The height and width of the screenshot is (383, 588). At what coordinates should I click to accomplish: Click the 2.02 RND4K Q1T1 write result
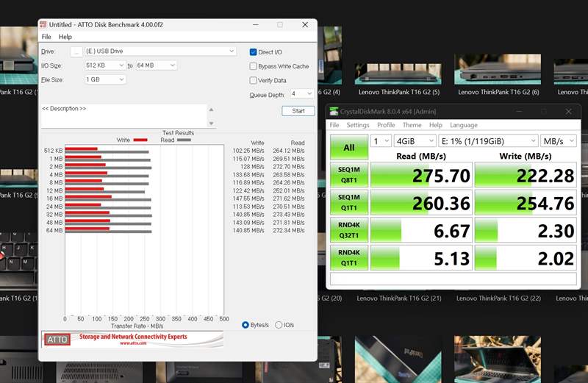pos(526,258)
